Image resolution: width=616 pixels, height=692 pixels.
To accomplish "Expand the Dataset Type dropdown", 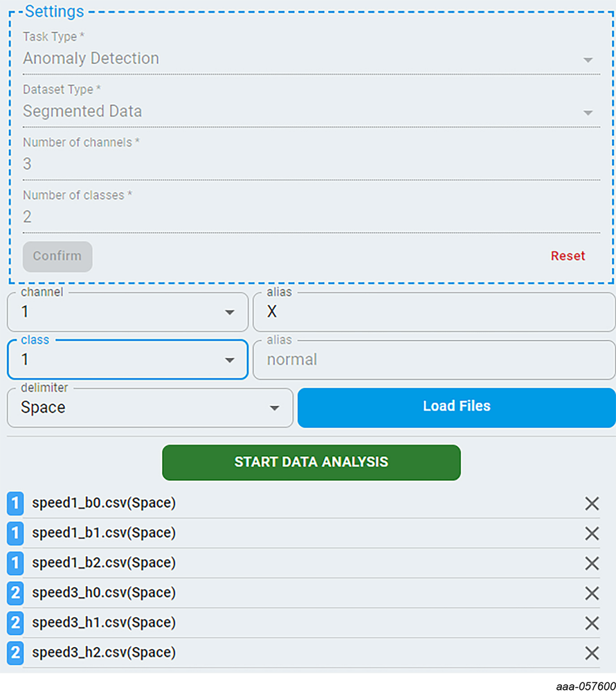I will coord(588,112).
